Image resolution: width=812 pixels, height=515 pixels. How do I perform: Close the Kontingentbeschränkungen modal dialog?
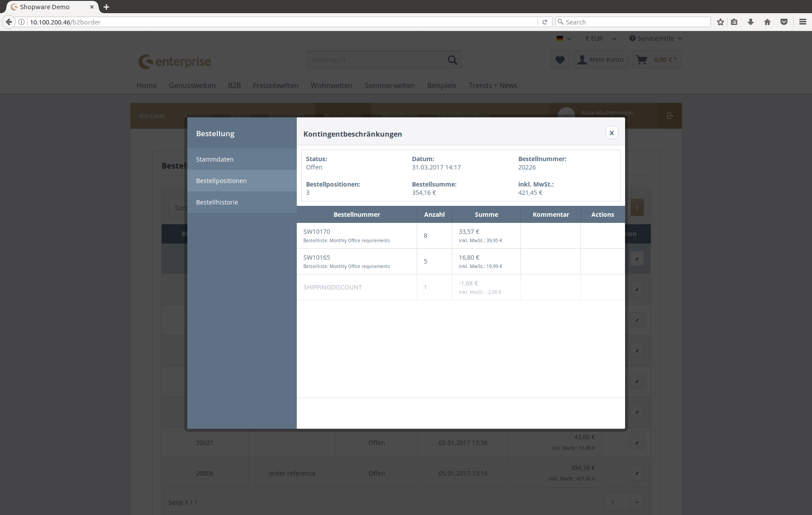[x=612, y=133]
